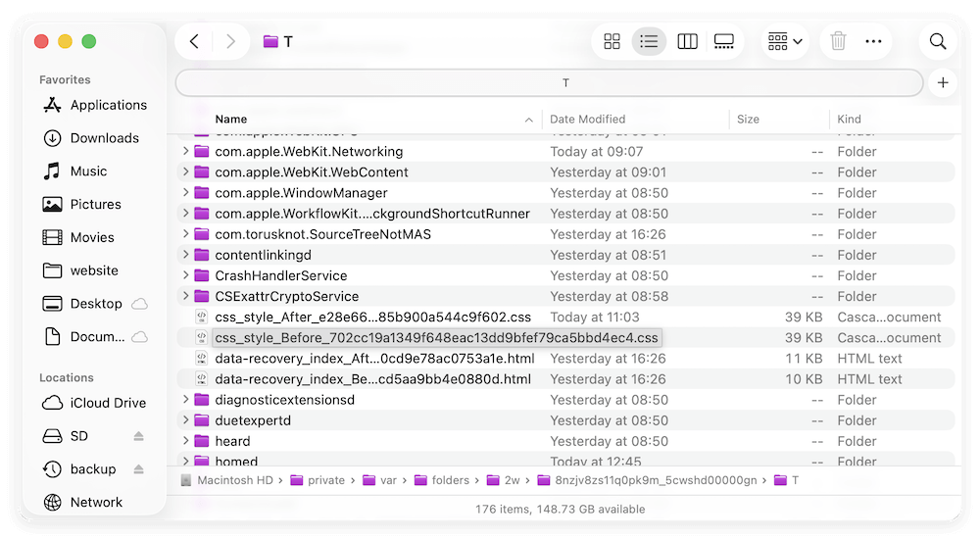
Task: Select data-recovery_index_Aft html file
Action: pyautogui.click(x=565, y=359)
